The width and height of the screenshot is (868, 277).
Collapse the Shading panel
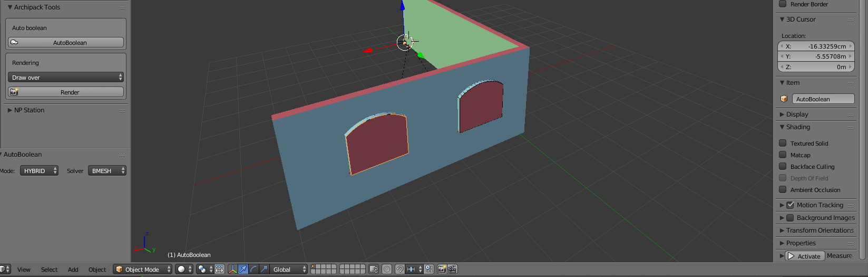(782, 127)
